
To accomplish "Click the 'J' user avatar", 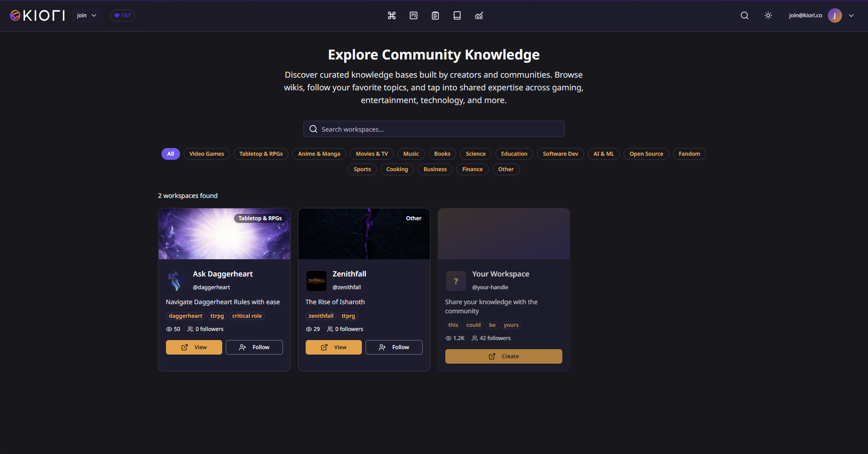I will [834, 15].
